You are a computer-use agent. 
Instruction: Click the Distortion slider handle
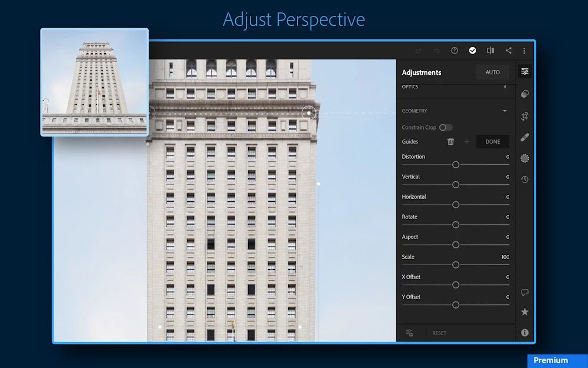pyautogui.click(x=456, y=164)
